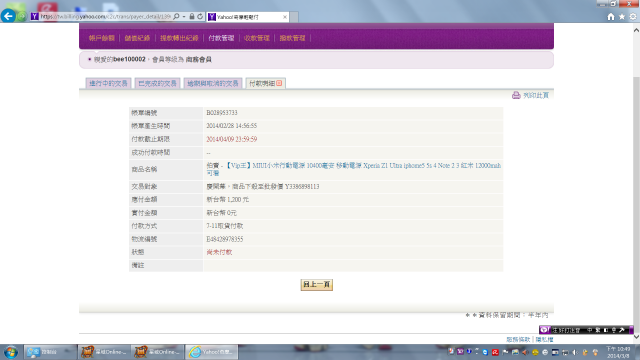Switch to first Online game taskbar item
This screenshot has height=360, width=640.
click(x=104, y=352)
